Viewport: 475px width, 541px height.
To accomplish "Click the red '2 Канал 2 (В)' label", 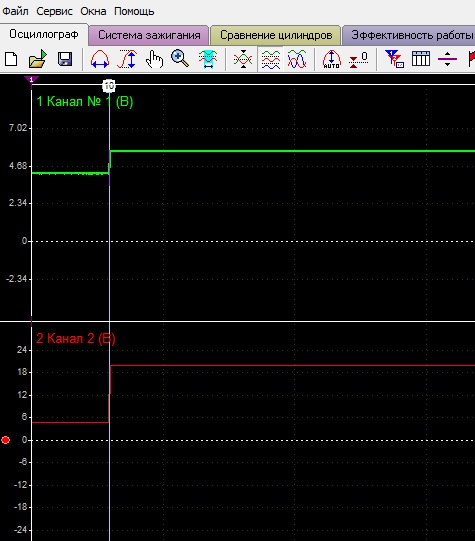I will (x=76, y=338).
